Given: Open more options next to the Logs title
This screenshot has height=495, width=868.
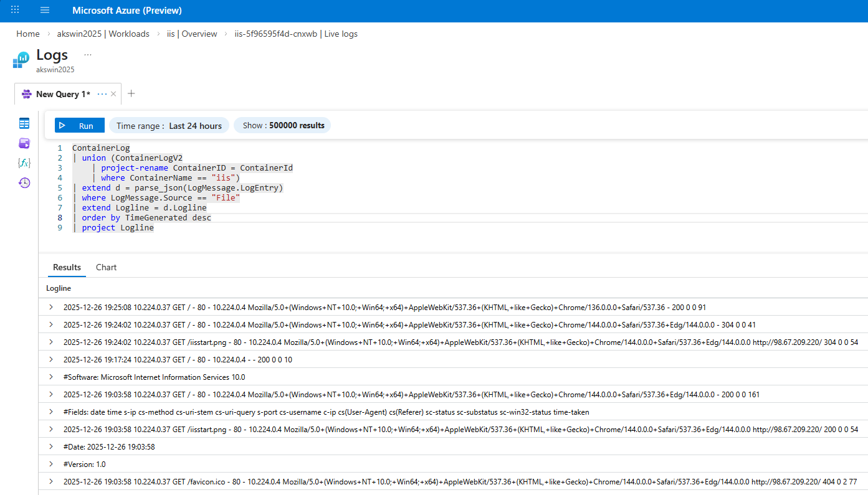Looking at the screenshot, I should click(87, 55).
